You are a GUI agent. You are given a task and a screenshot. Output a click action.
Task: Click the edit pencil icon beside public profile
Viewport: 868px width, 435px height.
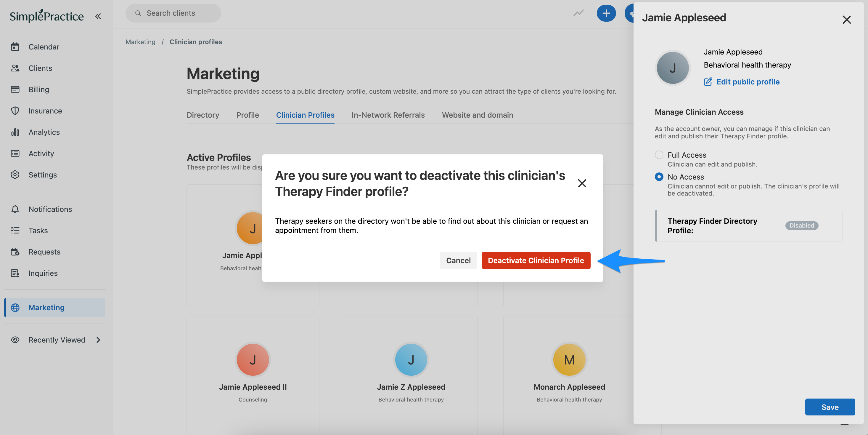708,81
